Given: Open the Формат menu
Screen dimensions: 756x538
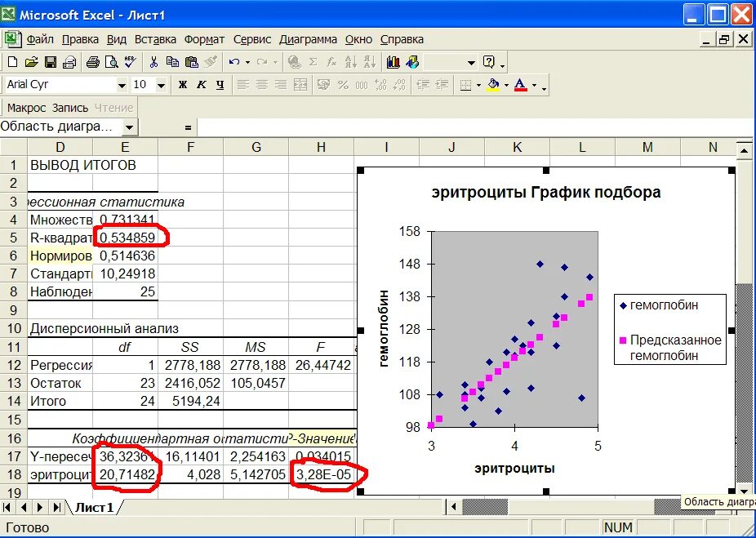Looking at the screenshot, I should click(x=204, y=39).
